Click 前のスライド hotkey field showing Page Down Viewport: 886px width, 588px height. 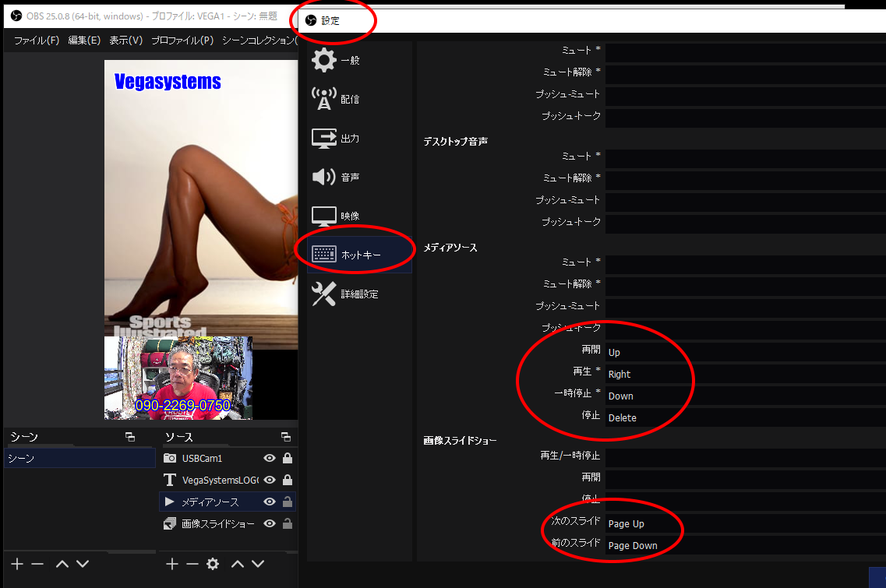746,546
